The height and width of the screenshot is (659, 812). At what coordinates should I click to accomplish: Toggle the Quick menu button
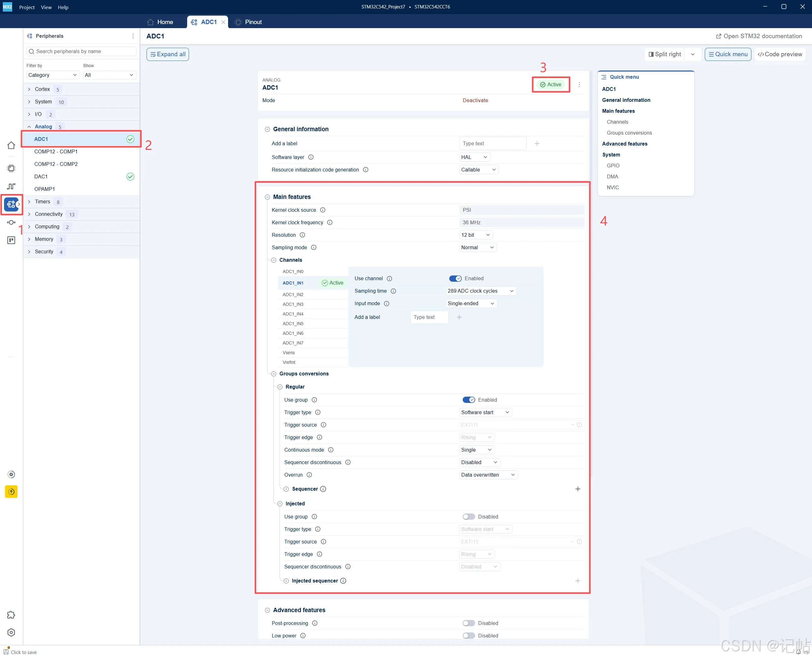728,54
